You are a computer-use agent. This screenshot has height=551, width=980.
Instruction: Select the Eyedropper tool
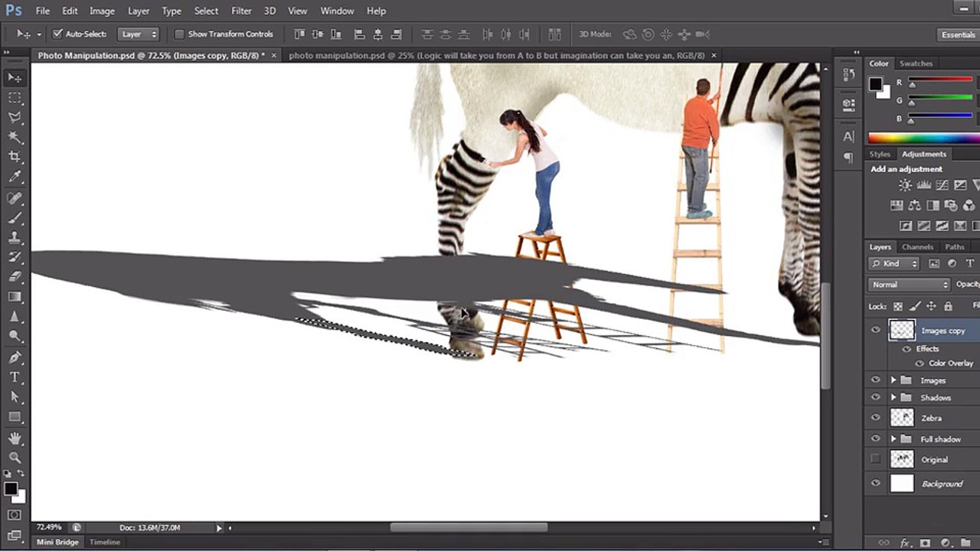tap(15, 177)
